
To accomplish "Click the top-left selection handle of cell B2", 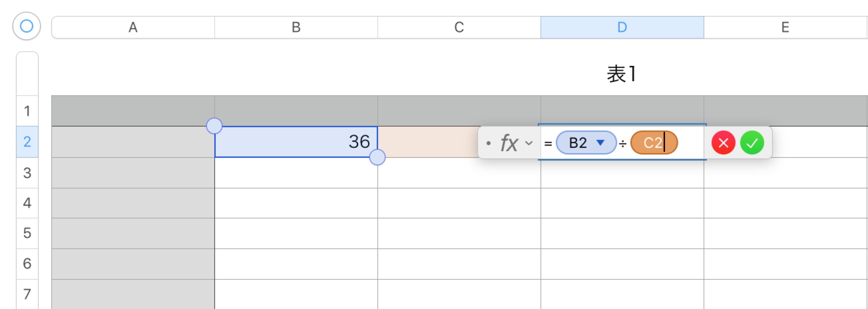I will [214, 126].
